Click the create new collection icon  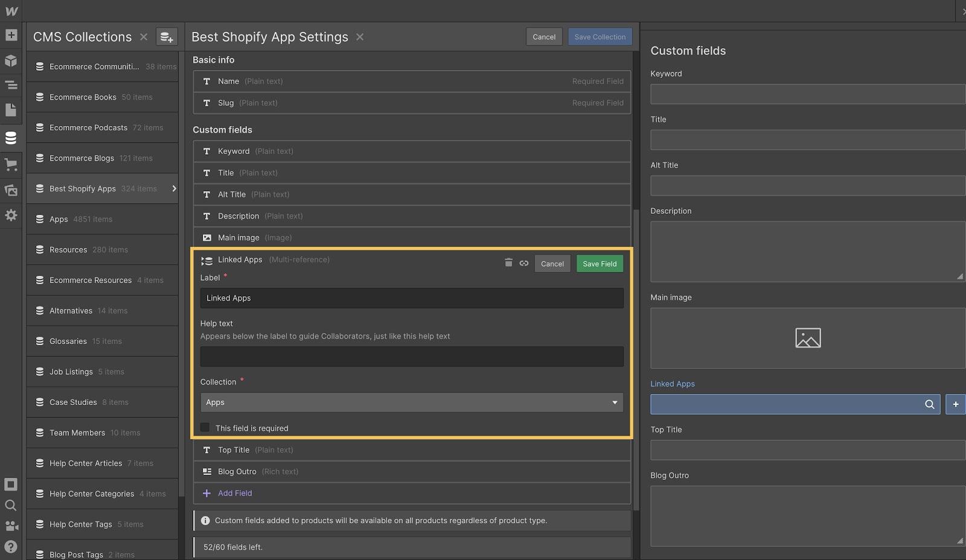pos(167,37)
